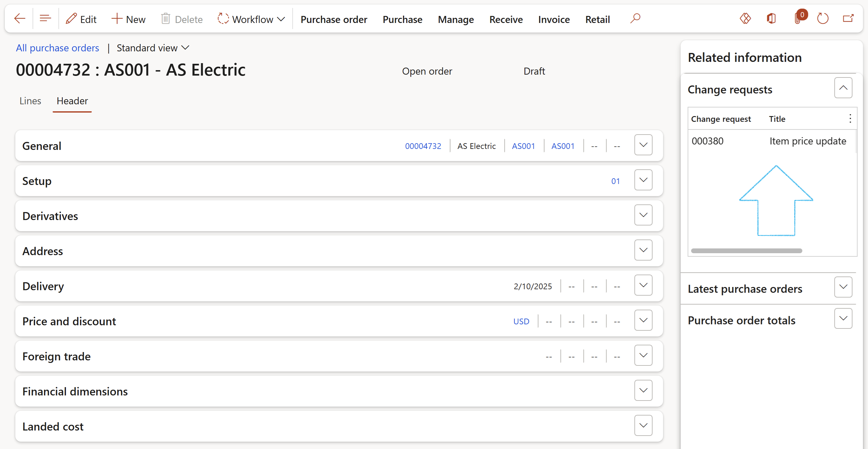Open the Purchase order menu tab
This screenshot has width=868, height=449.
pos(333,19)
